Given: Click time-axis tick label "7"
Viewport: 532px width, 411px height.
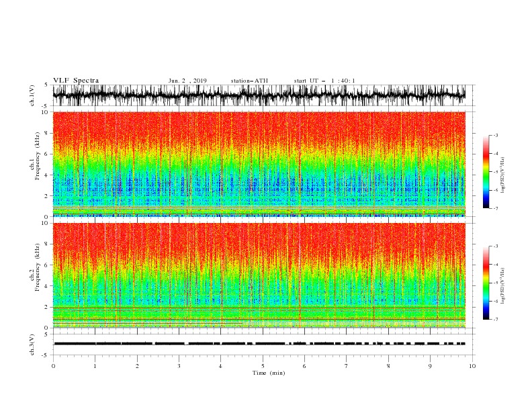Looking at the screenshot, I should pos(347,366).
